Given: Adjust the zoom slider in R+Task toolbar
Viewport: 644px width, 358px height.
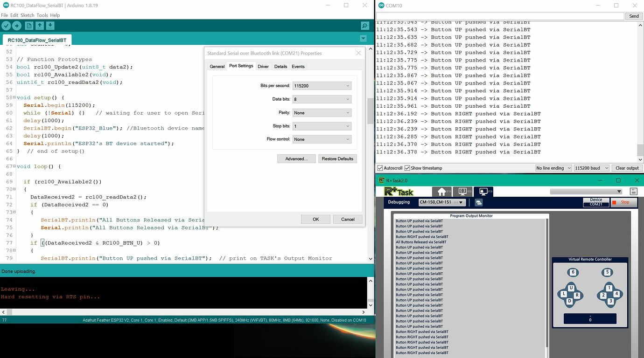Looking at the screenshot, I should pos(587,191).
